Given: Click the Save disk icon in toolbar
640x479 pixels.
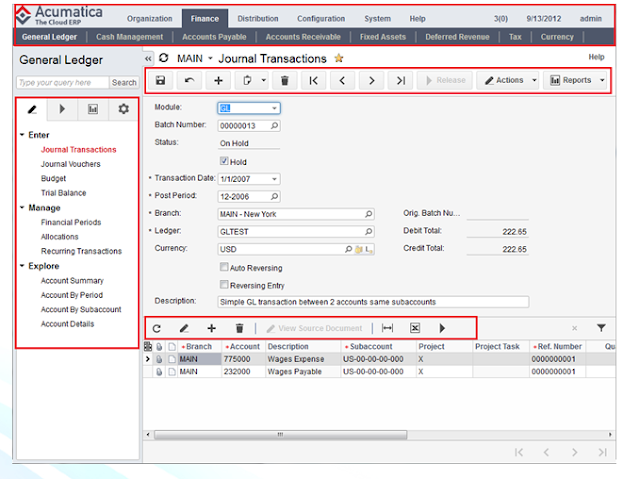Looking at the screenshot, I should point(160,80).
